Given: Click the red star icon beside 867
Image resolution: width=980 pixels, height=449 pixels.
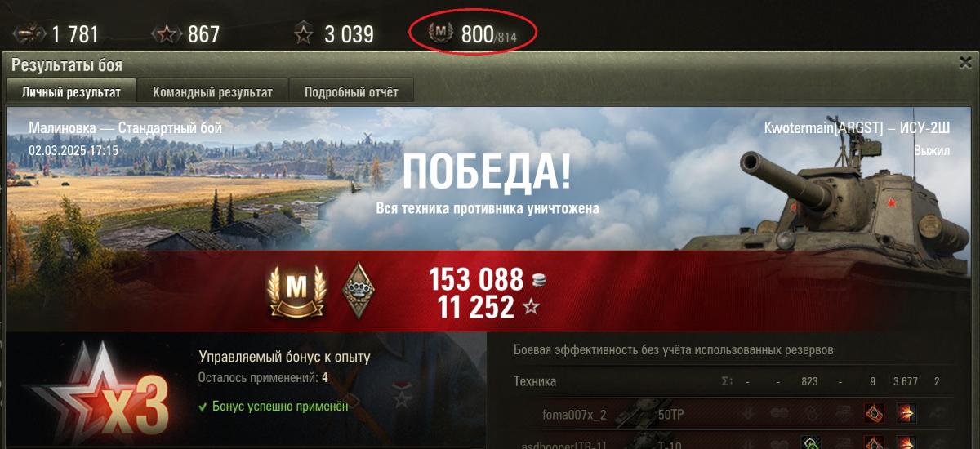Looking at the screenshot, I should 166,34.
